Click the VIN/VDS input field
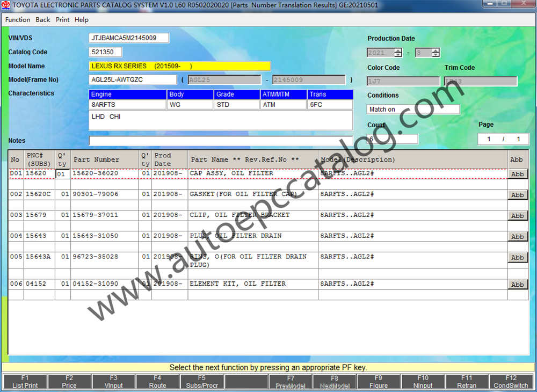537x392 pixels. pyautogui.click(x=129, y=38)
